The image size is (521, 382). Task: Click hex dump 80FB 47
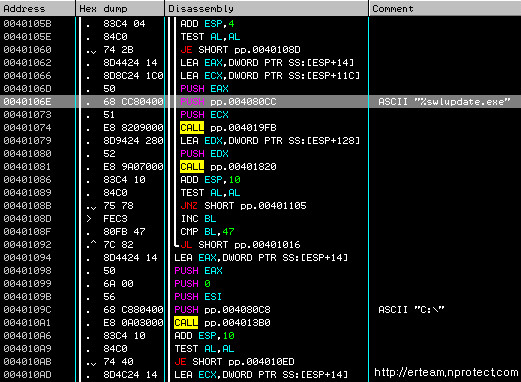click(x=124, y=232)
